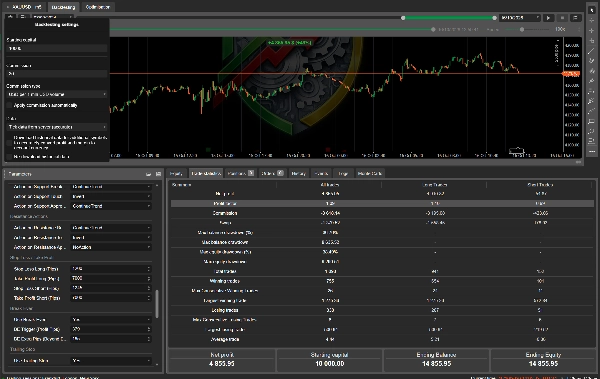Switch to the Positions tab
Viewport: 600px width, 379px height.
(240, 173)
